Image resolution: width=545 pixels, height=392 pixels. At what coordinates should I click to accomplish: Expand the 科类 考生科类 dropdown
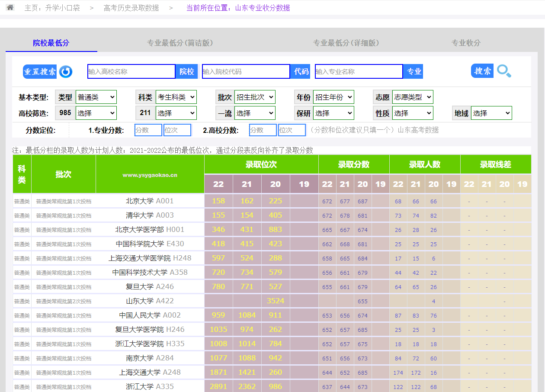pyautogui.click(x=176, y=97)
